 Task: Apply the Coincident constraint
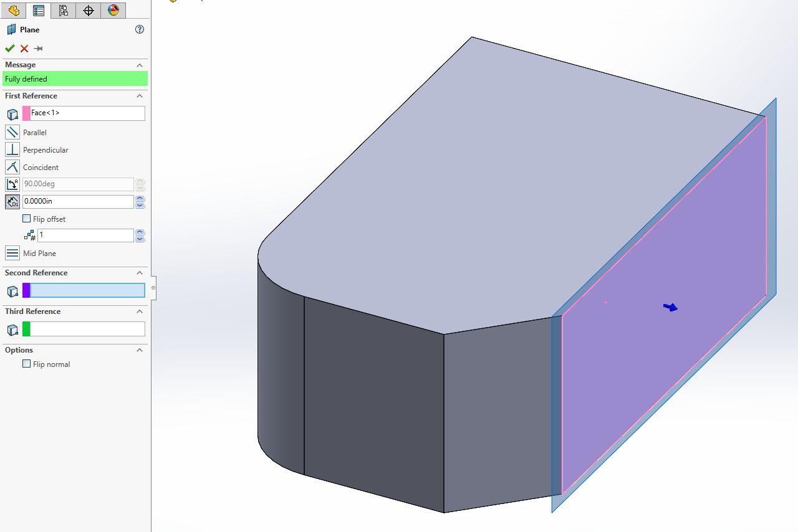tap(12, 167)
